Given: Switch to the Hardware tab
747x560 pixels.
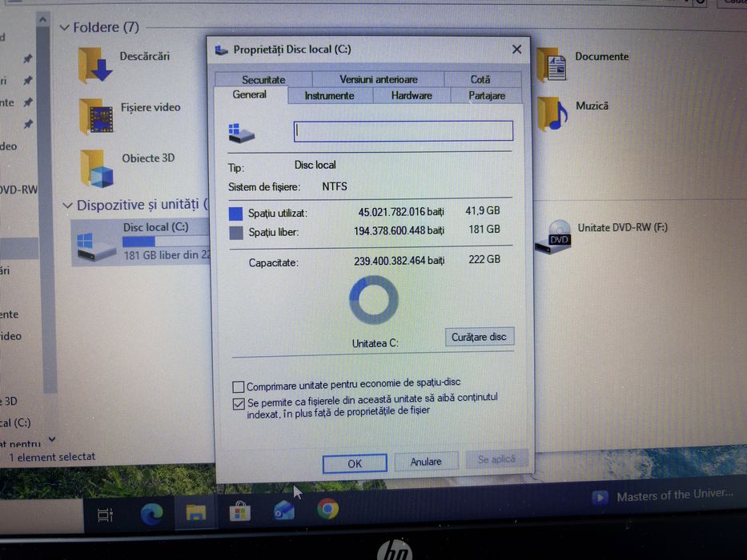Looking at the screenshot, I should tap(412, 95).
